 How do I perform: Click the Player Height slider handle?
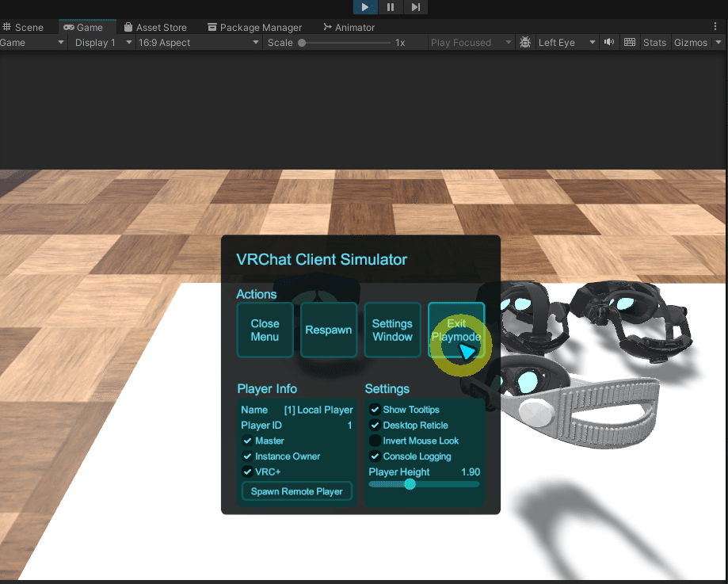pyautogui.click(x=410, y=484)
